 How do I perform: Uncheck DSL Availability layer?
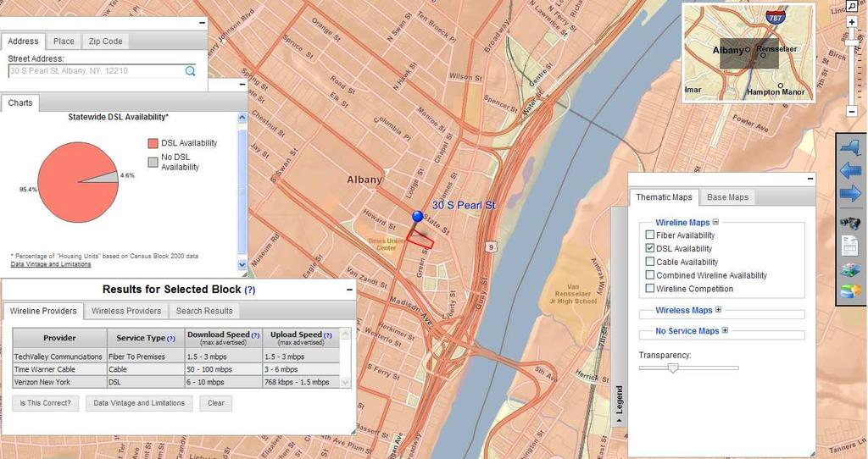click(650, 248)
